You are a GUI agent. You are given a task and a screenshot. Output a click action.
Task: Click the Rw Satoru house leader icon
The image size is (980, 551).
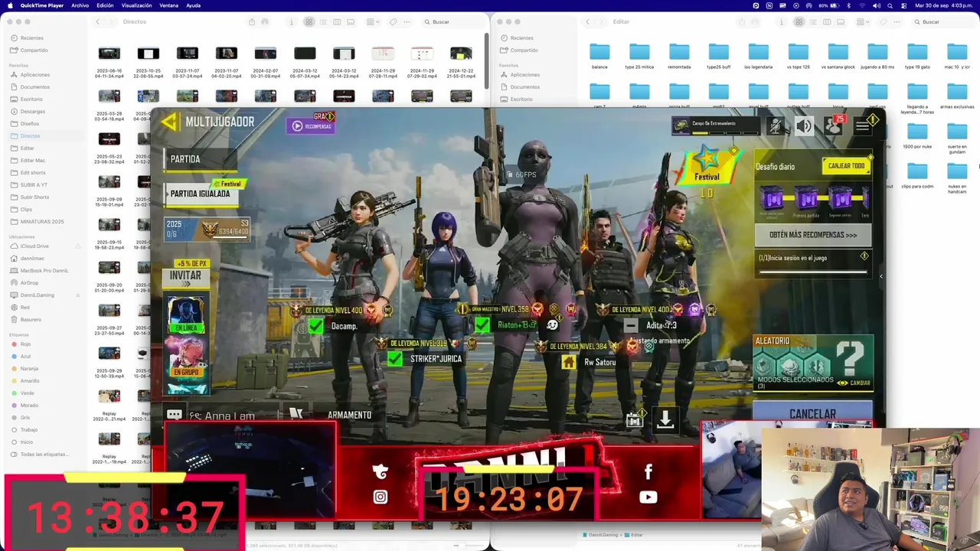pyautogui.click(x=569, y=362)
